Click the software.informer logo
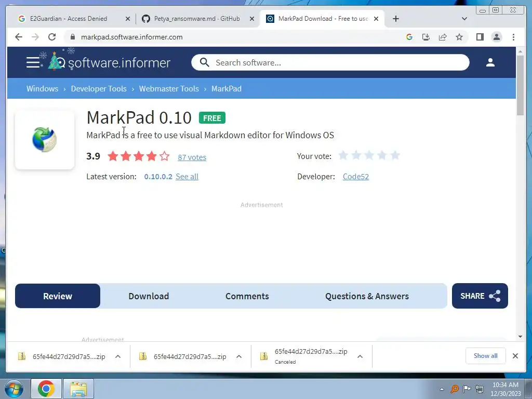The width and height of the screenshot is (532, 399). click(x=109, y=62)
